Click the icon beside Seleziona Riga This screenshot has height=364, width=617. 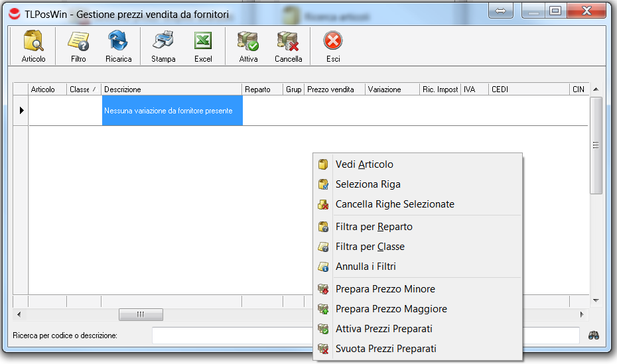(x=323, y=184)
